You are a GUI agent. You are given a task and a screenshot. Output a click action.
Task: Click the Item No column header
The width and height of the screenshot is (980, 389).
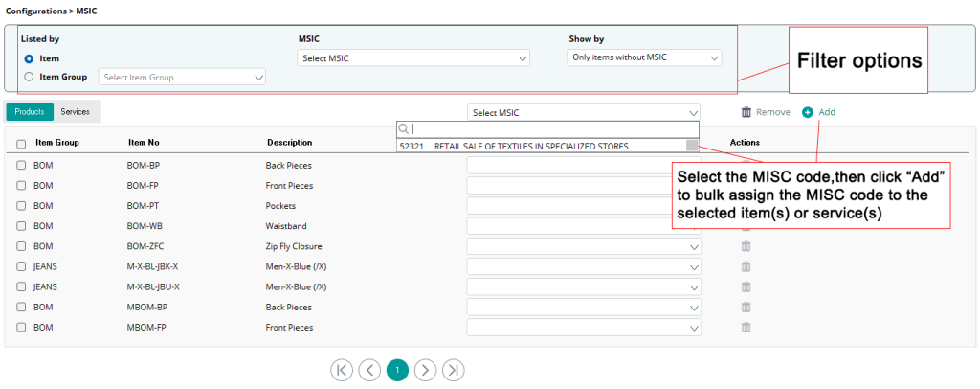coord(144,143)
